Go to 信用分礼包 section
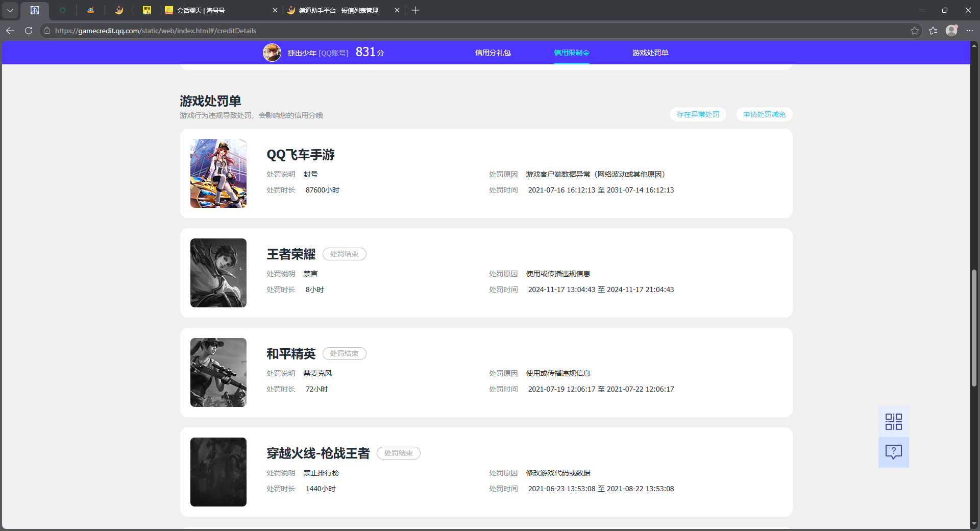 click(493, 53)
